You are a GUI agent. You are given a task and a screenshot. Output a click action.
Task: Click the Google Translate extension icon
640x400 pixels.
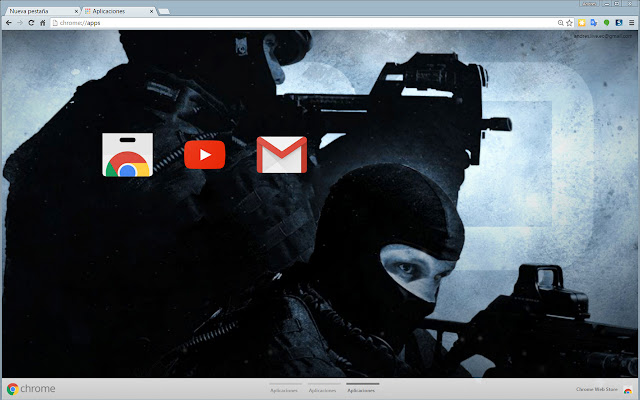(x=594, y=22)
